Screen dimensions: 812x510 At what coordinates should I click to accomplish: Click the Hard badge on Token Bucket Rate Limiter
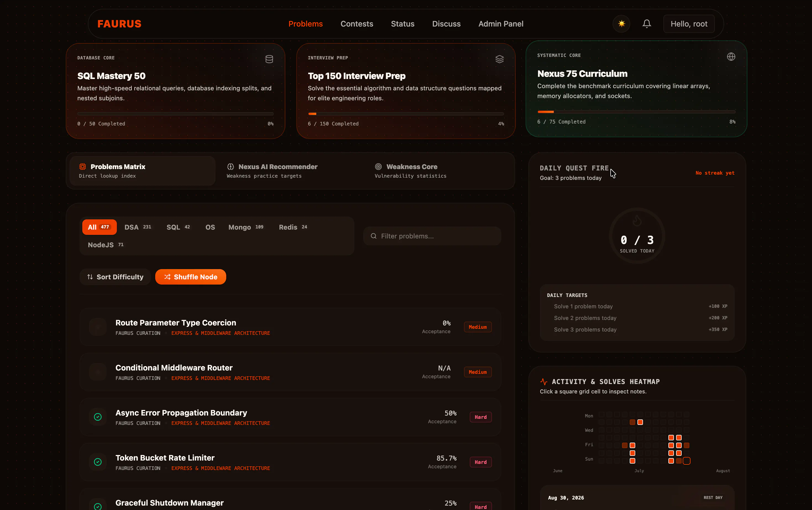481,462
